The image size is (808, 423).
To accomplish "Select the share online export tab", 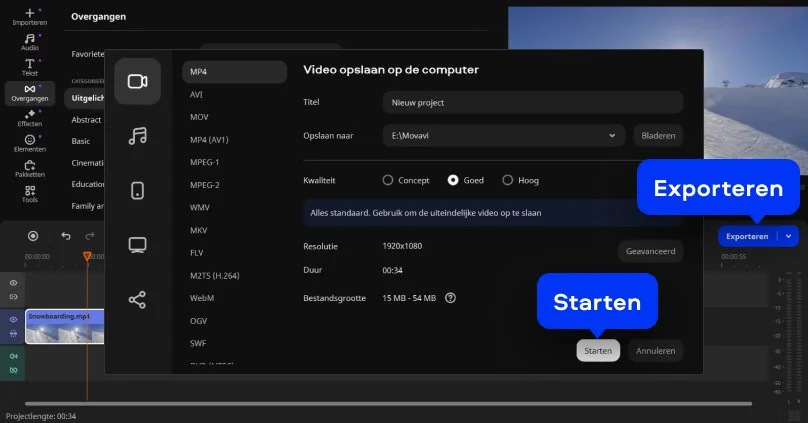I will (x=138, y=300).
